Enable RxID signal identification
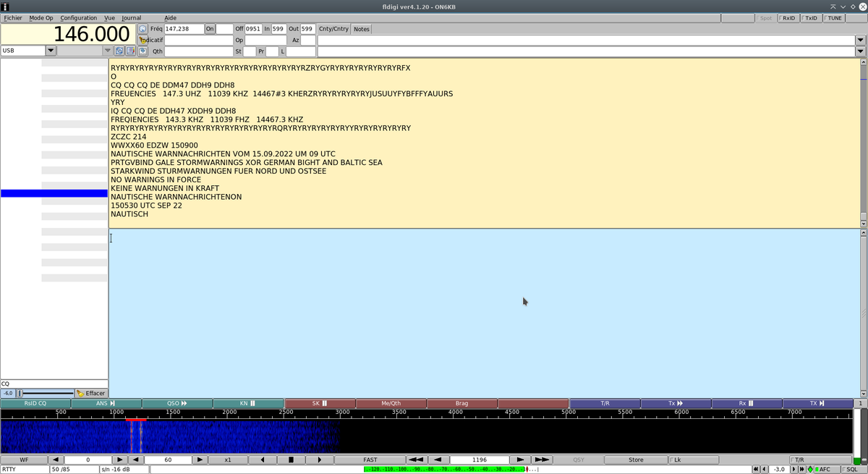 [x=788, y=18]
